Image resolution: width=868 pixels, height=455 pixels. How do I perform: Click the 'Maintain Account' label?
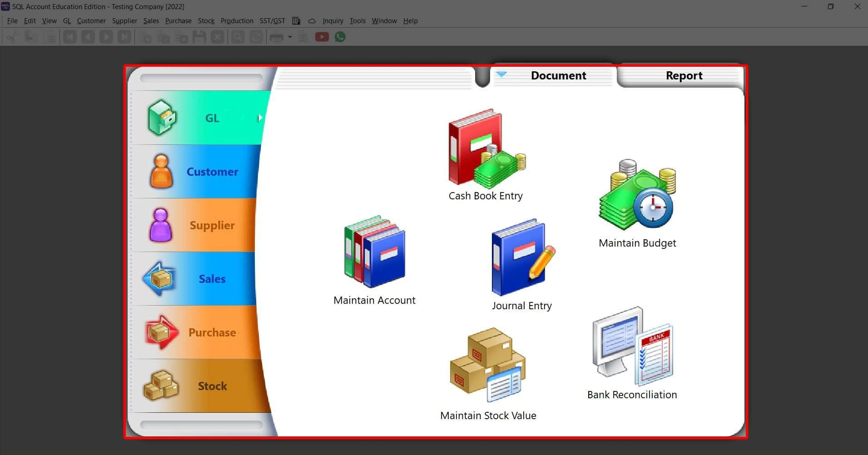coord(374,300)
